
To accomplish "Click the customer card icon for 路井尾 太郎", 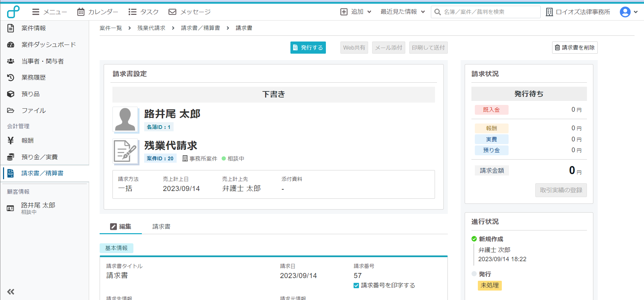I will [10, 208].
